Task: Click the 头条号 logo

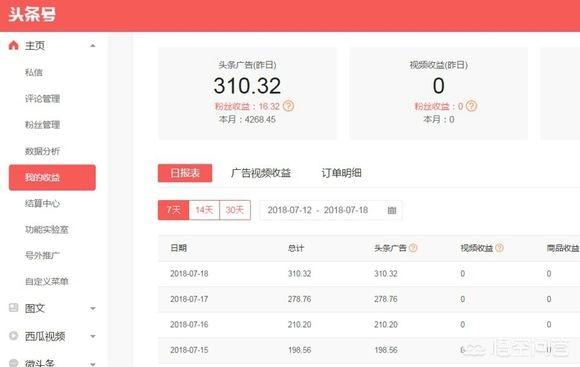Action: pos(32,15)
